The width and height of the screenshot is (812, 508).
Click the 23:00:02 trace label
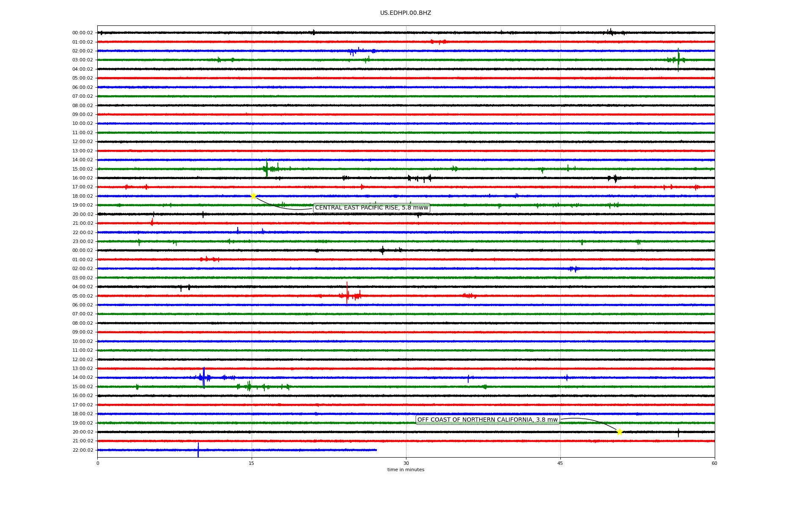pos(82,241)
